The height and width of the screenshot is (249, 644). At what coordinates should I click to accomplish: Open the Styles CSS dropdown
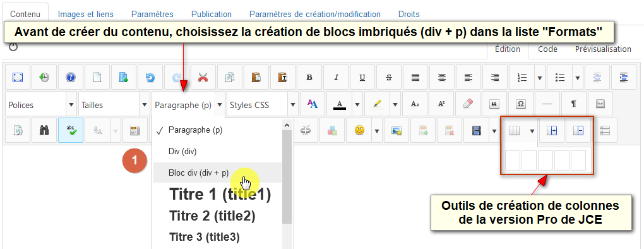pyautogui.click(x=262, y=105)
